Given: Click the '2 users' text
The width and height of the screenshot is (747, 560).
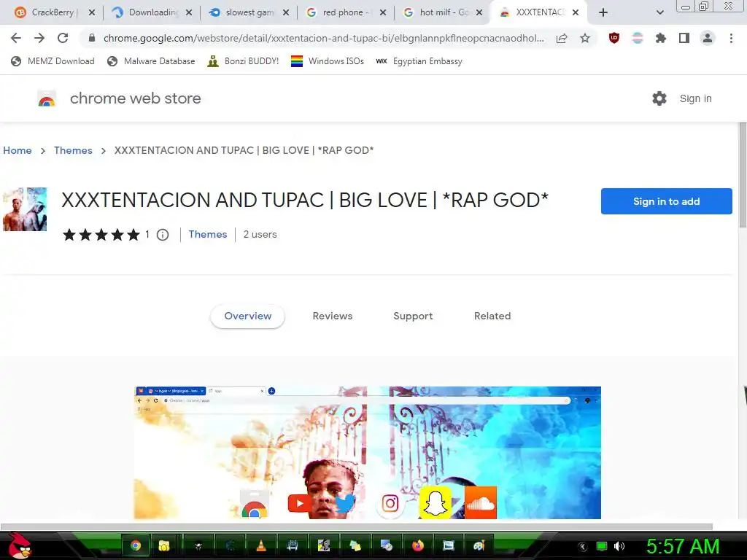Looking at the screenshot, I should (260, 234).
